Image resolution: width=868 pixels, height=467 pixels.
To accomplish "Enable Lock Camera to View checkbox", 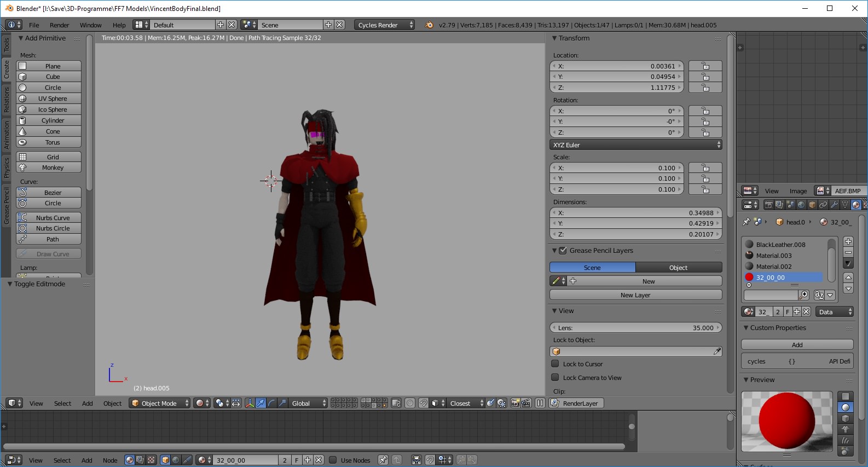I will coord(555,378).
